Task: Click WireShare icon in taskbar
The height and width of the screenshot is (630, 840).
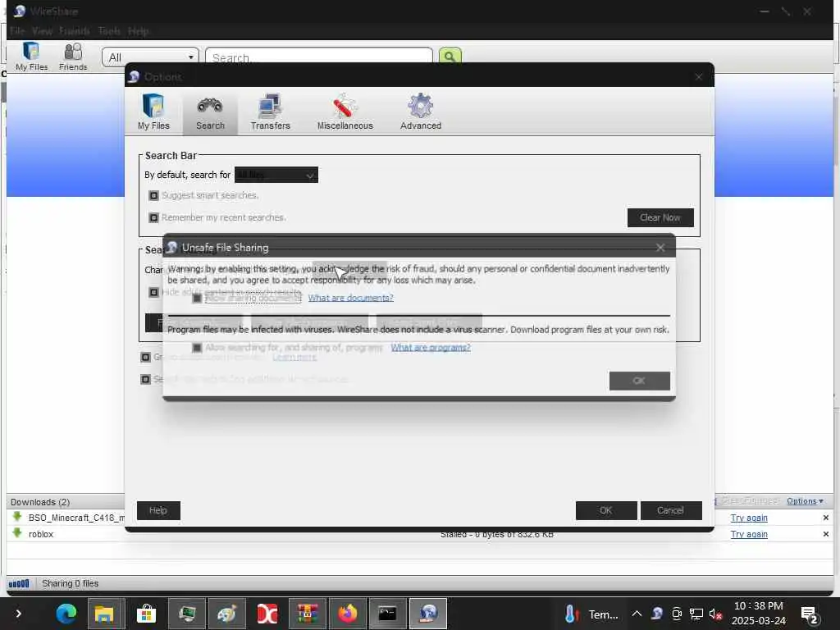Action: (x=428, y=614)
